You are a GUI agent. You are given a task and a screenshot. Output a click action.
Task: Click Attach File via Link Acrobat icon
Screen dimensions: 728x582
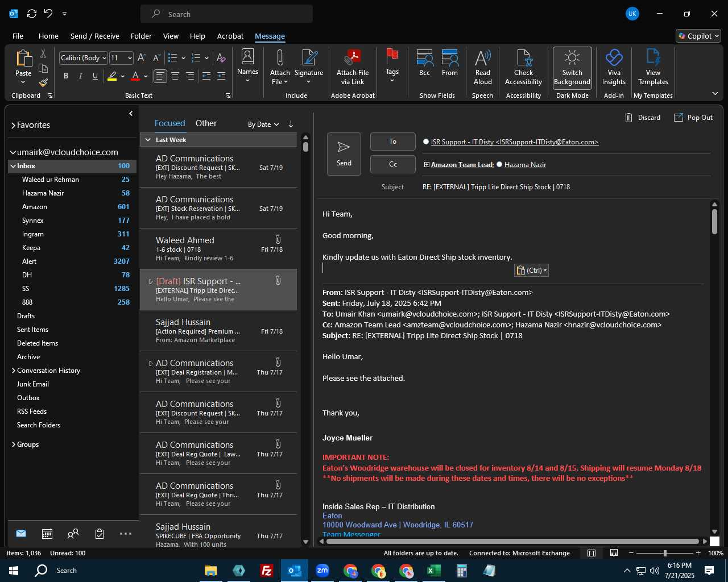[353, 57]
